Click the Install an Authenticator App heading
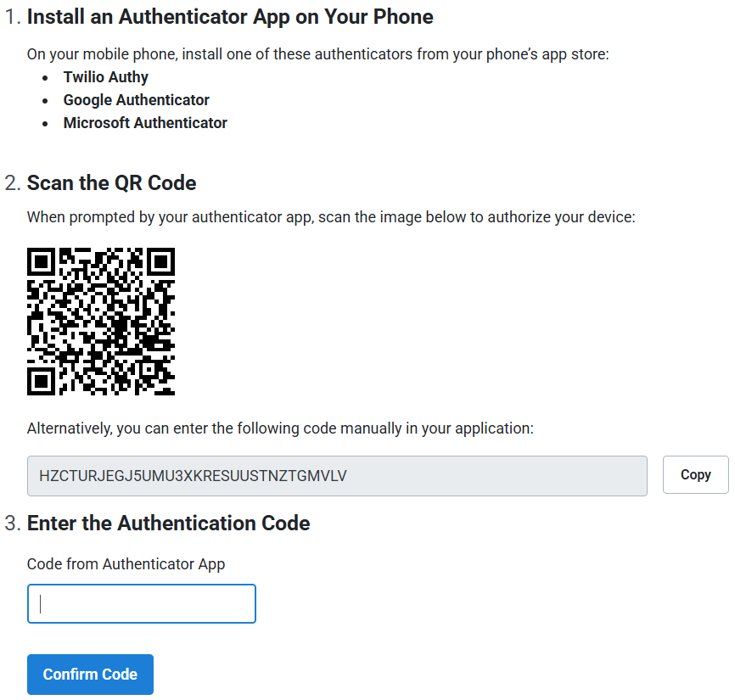This screenshot has width=735, height=700. coord(230,17)
